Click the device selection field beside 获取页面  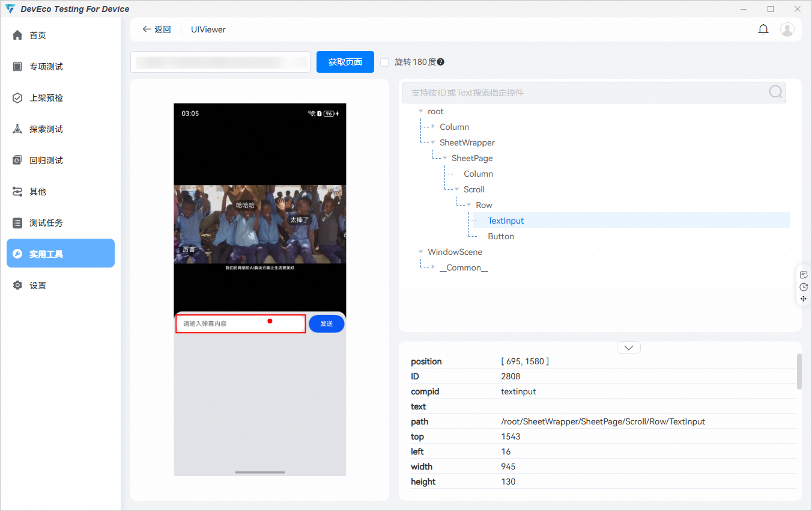tap(220, 62)
